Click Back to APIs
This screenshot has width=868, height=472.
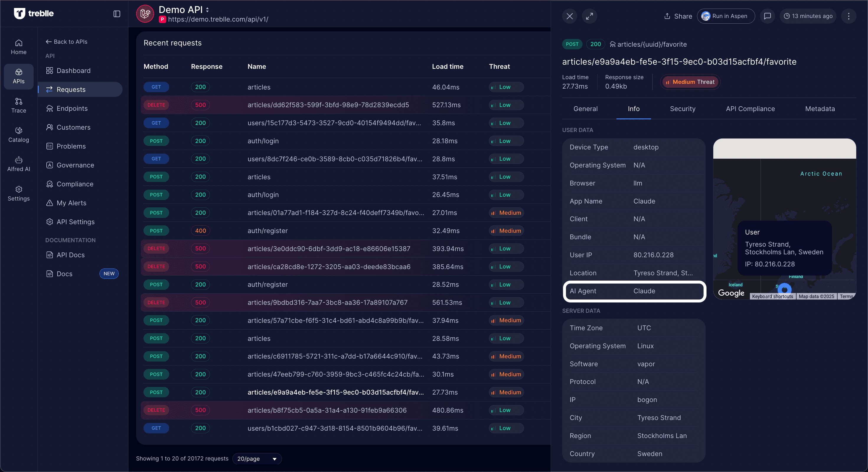coord(66,41)
